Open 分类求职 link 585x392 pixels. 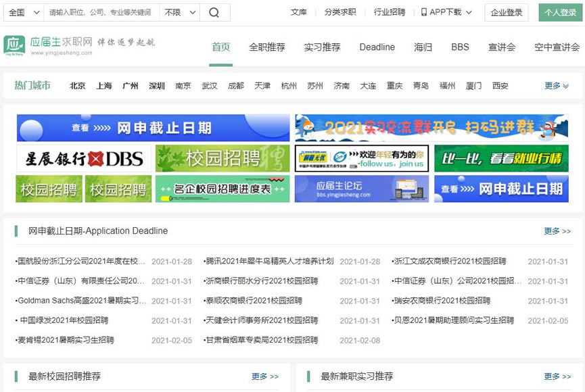click(340, 12)
